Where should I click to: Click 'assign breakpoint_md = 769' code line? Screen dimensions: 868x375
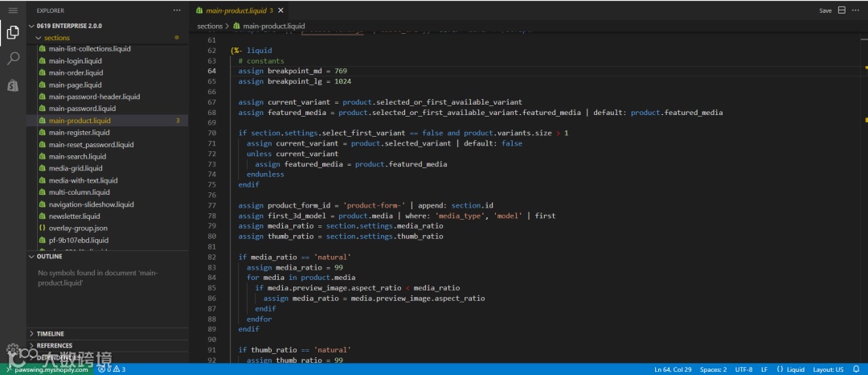(x=293, y=71)
